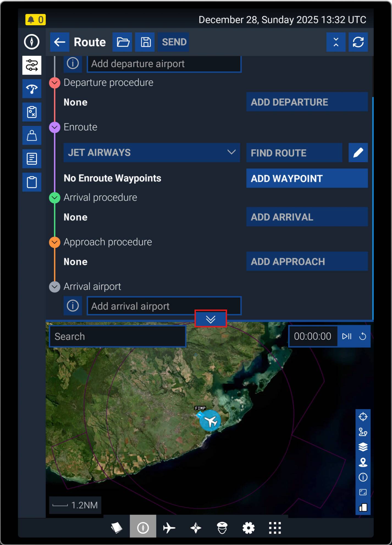
Task: Collapse the Arrival procedure section
Action: [x=55, y=198]
